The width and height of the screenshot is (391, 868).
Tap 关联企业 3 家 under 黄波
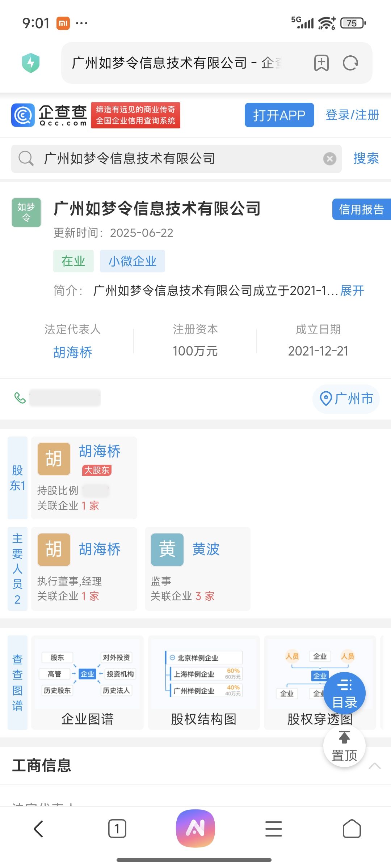[183, 596]
